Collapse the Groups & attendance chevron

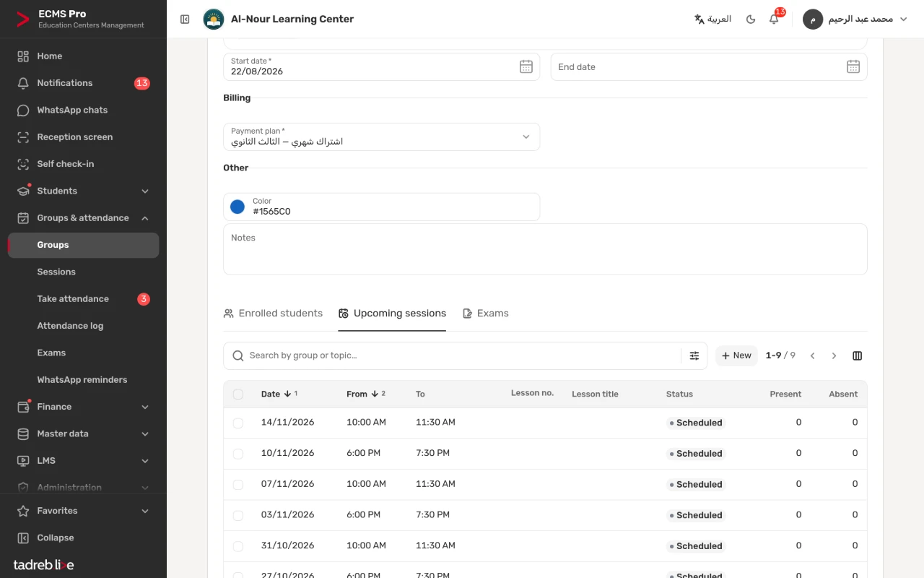(x=145, y=218)
